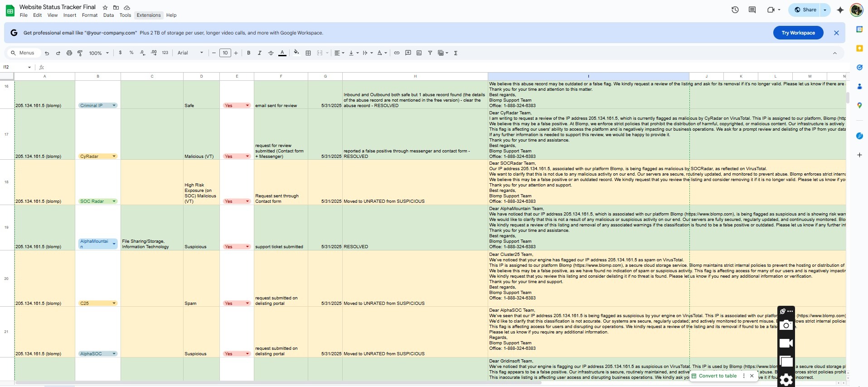Image resolution: width=868 pixels, height=387 pixels.
Task: Activate the paint format roller
Action: point(80,53)
